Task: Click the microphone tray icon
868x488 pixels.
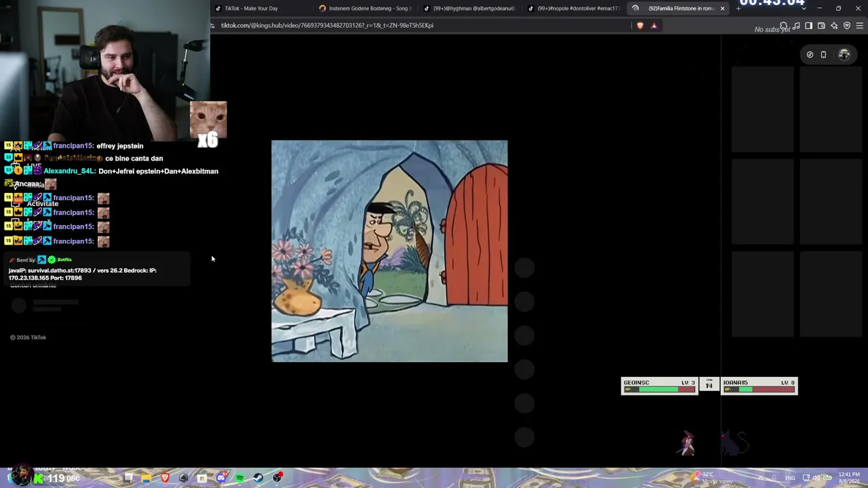Action: click(774, 478)
